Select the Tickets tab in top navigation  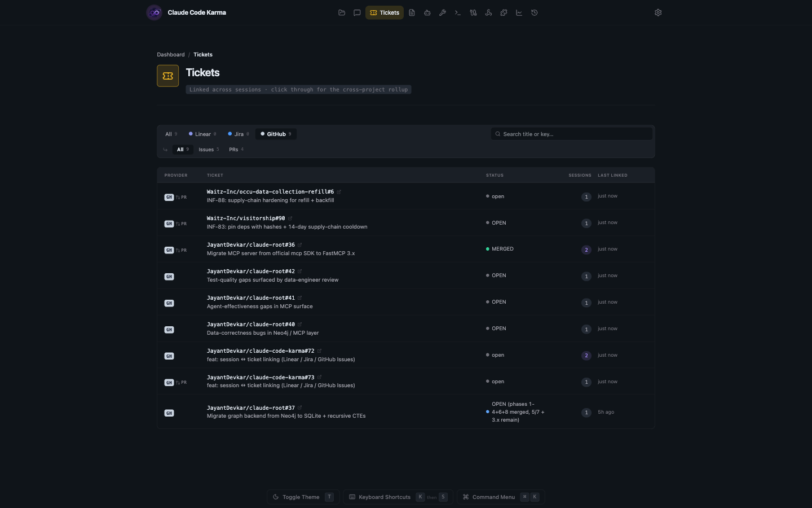pyautogui.click(x=385, y=12)
